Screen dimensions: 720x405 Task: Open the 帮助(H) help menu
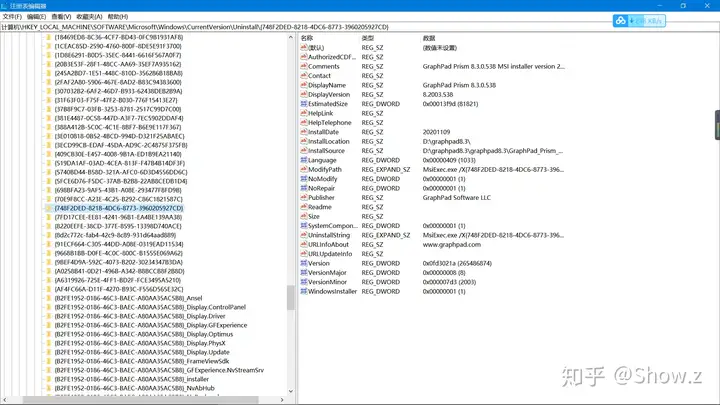pos(118,17)
